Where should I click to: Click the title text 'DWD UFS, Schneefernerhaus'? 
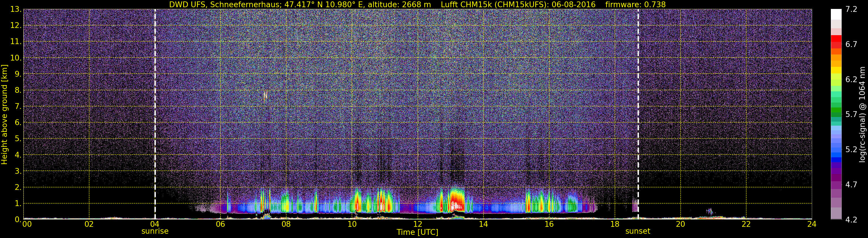coord(224,4)
